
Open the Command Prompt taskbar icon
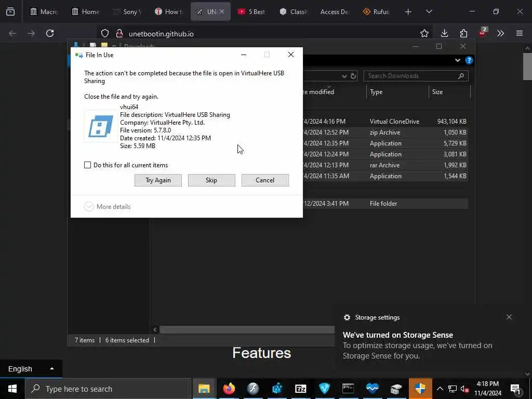(x=349, y=389)
